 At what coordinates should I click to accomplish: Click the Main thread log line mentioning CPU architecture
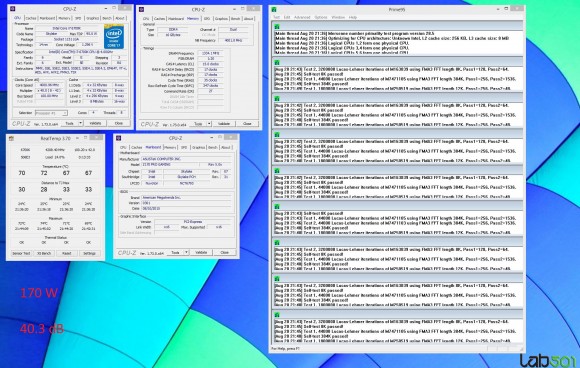(392, 38)
